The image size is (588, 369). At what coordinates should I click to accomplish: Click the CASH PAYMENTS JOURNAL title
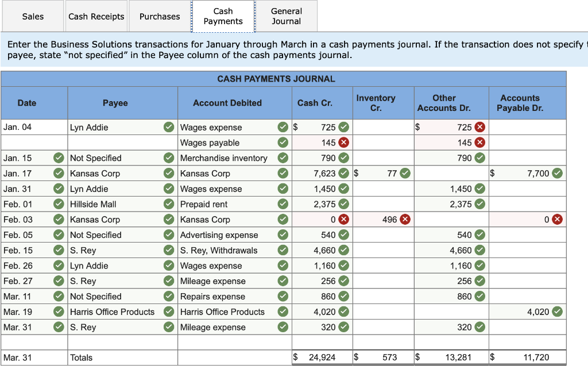[276, 79]
